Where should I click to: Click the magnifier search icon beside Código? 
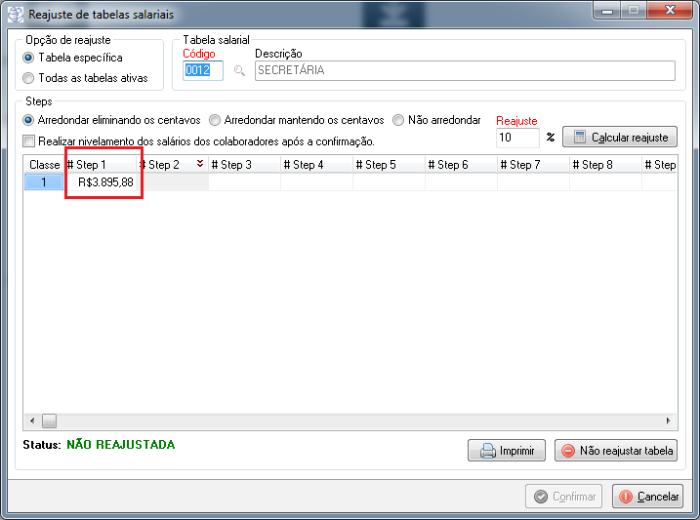point(239,71)
